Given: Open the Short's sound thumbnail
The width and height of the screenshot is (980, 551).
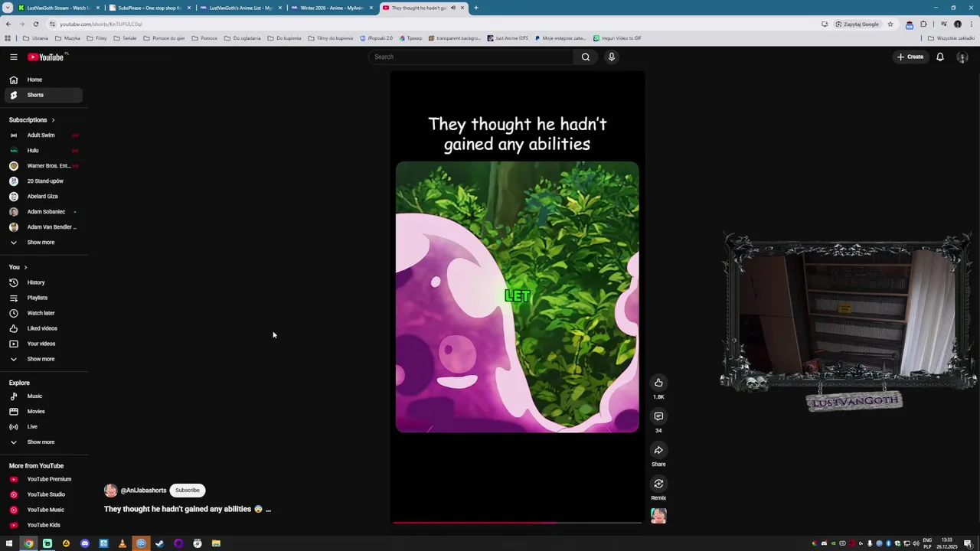Looking at the screenshot, I should [x=658, y=517].
